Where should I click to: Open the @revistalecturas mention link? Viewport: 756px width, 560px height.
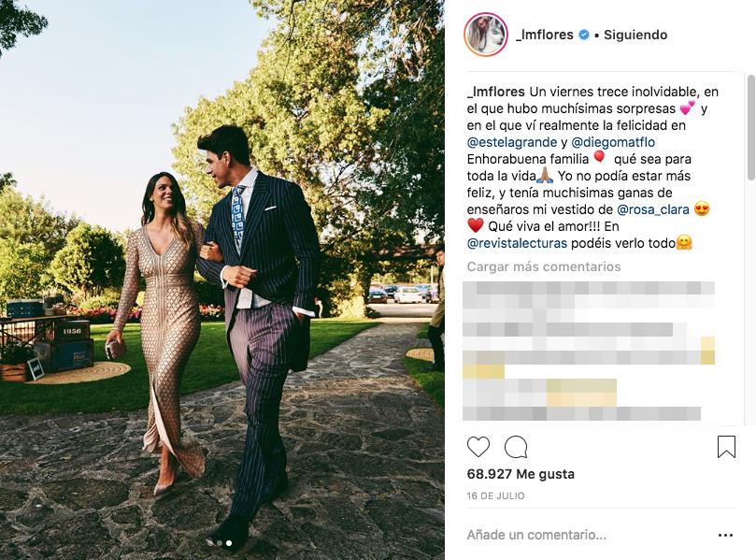[x=517, y=243]
